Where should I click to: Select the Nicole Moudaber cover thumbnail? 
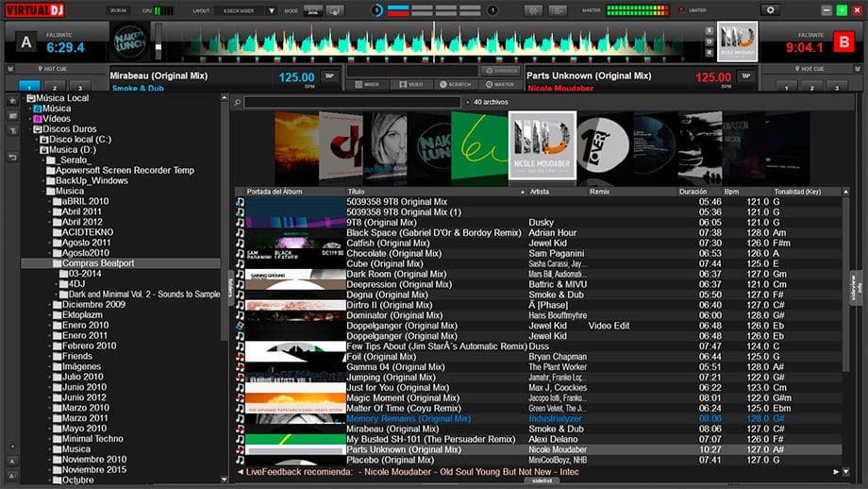pos(542,145)
